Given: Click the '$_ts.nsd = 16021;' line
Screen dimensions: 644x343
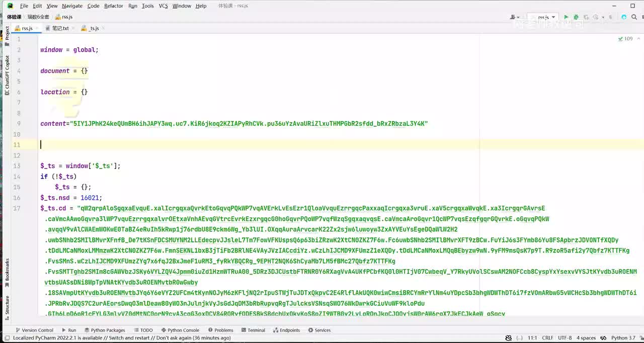Looking at the screenshot, I should [71, 198].
